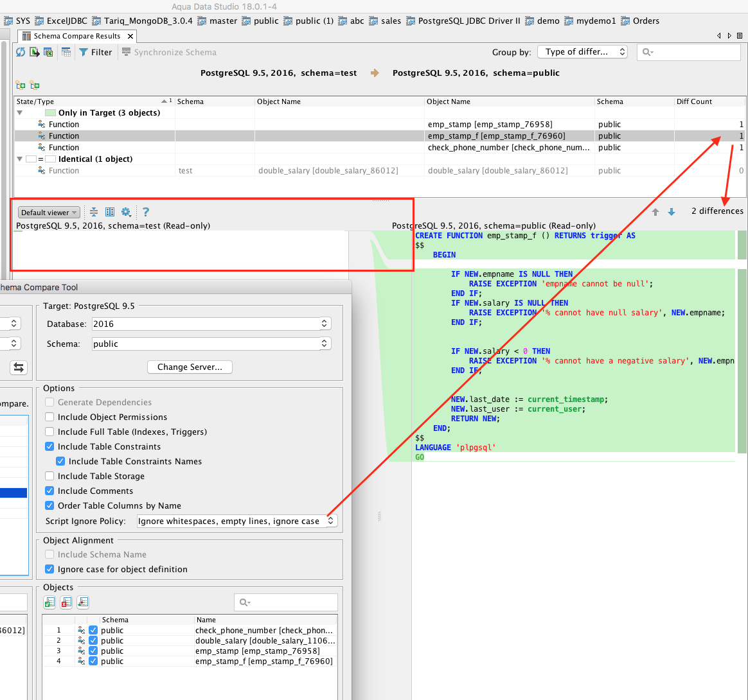The image size is (748, 700).
Task: Select the double_salary identical function row
Action: coord(380,171)
